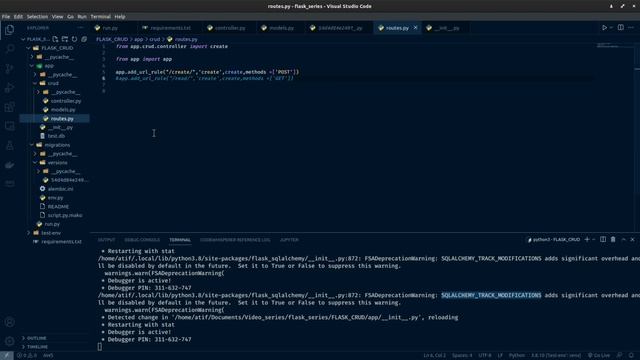Image resolution: width=640 pixels, height=360 pixels.
Task: Collapse all folders in Explorer
Action: click(84, 39)
